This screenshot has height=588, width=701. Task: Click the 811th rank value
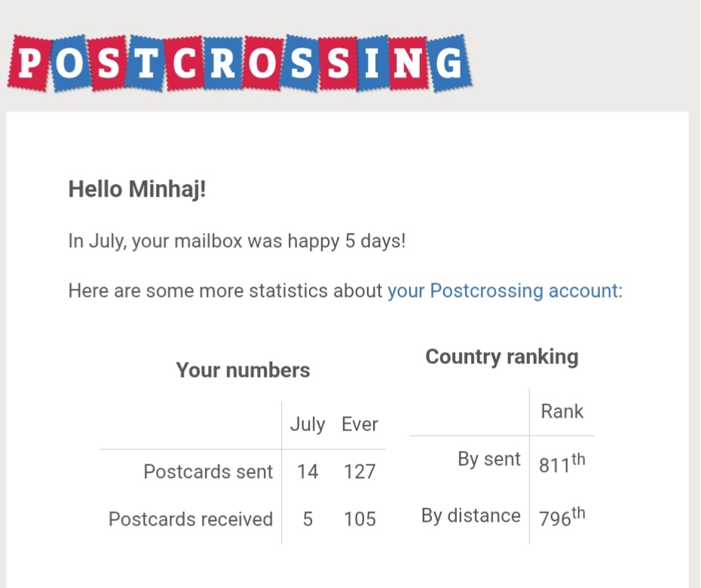coord(562,464)
